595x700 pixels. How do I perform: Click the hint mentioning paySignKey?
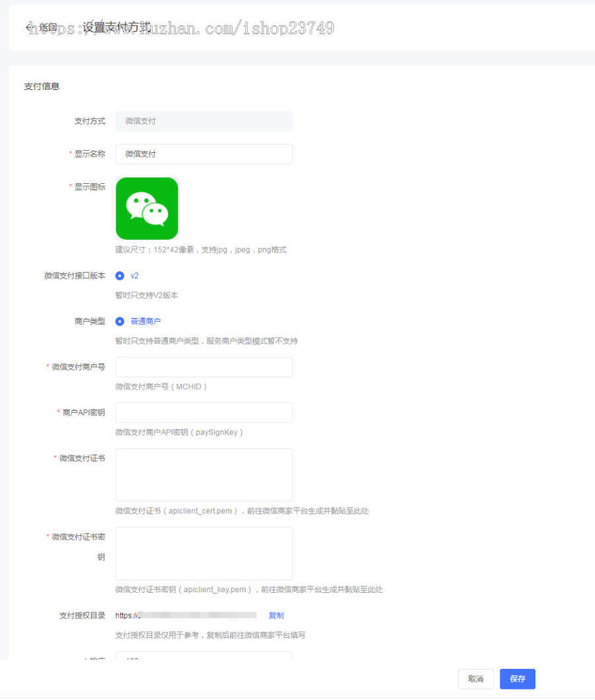coord(179,432)
